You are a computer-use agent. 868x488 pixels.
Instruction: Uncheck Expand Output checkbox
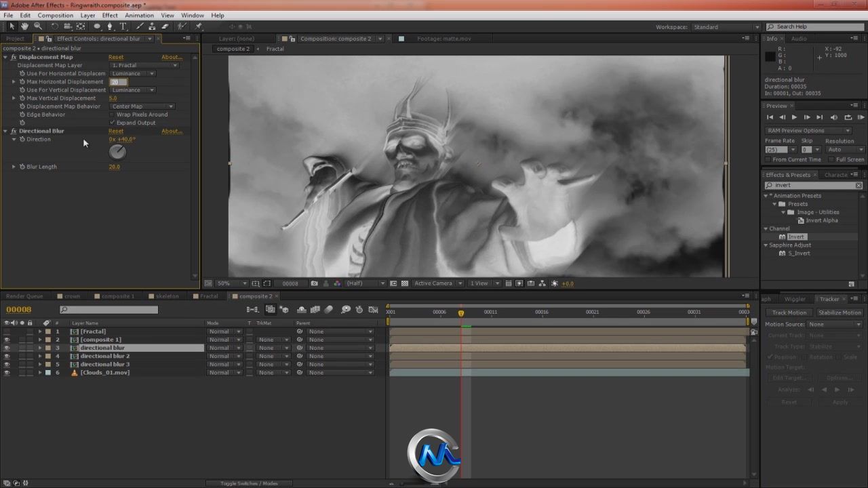[112, 123]
